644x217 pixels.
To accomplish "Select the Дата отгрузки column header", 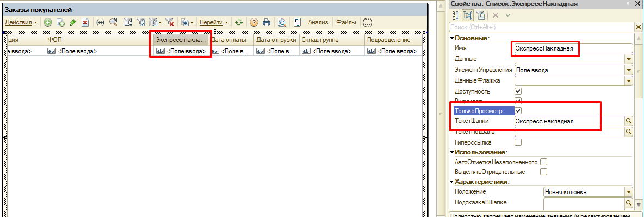I will 276,40.
